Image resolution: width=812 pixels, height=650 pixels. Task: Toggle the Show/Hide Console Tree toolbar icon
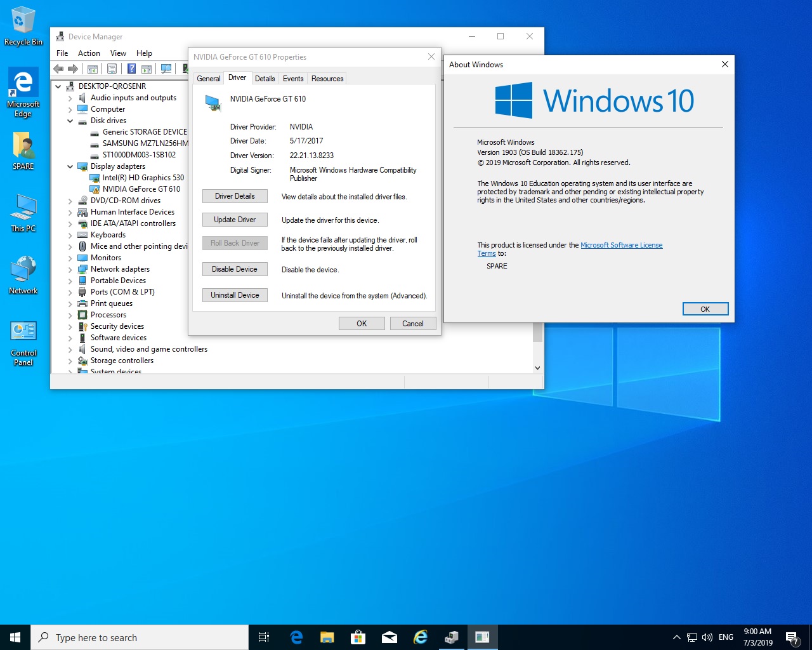[x=93, y=69]
